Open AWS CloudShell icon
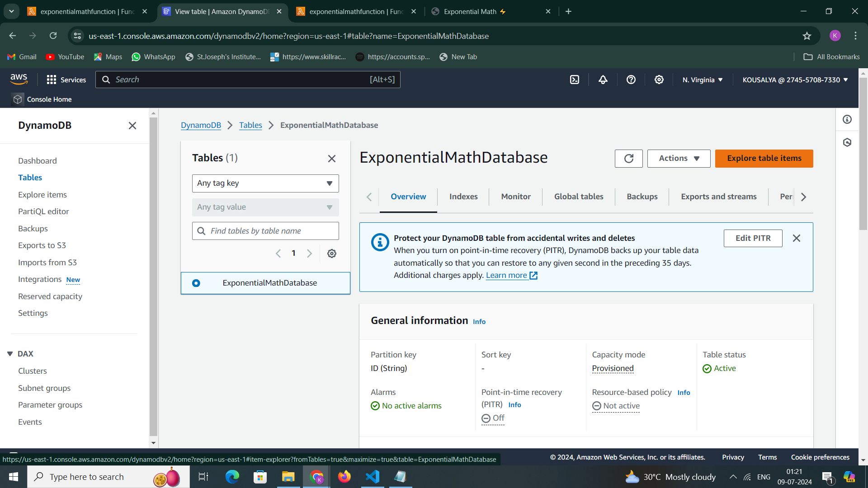 click(575, 80)
